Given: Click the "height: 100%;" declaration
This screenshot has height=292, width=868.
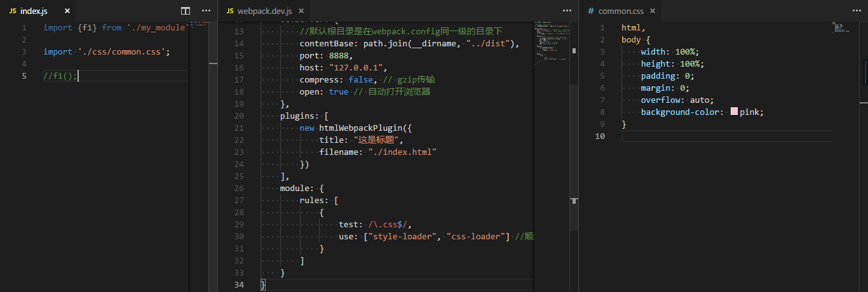Looking at the screenshot, I should coord(672,64).
